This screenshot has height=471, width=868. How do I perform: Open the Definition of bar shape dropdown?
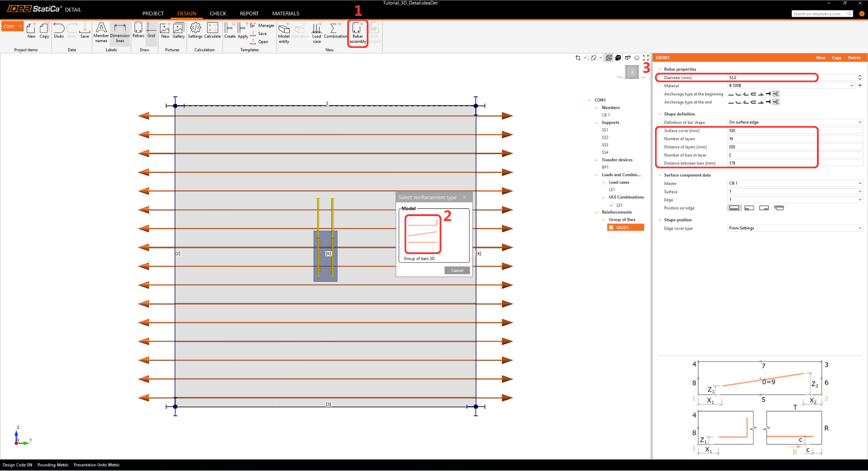(795, 122)
